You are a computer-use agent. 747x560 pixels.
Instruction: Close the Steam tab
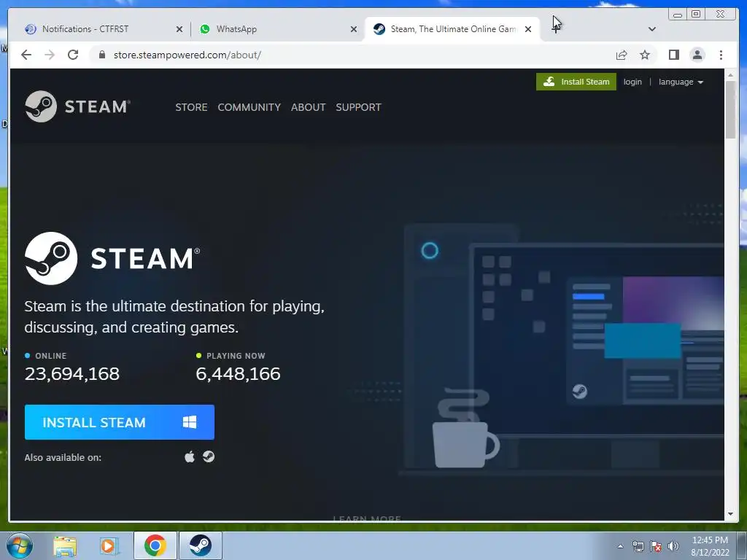528,29
